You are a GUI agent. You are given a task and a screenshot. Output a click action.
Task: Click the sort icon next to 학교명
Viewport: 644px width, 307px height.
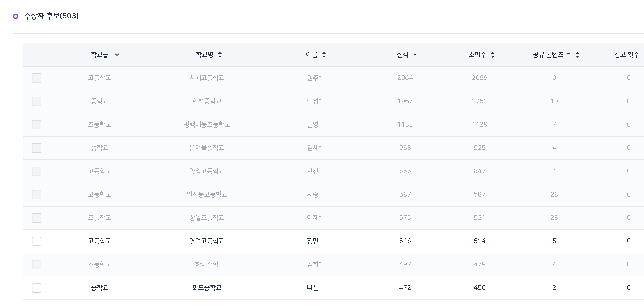220,55
